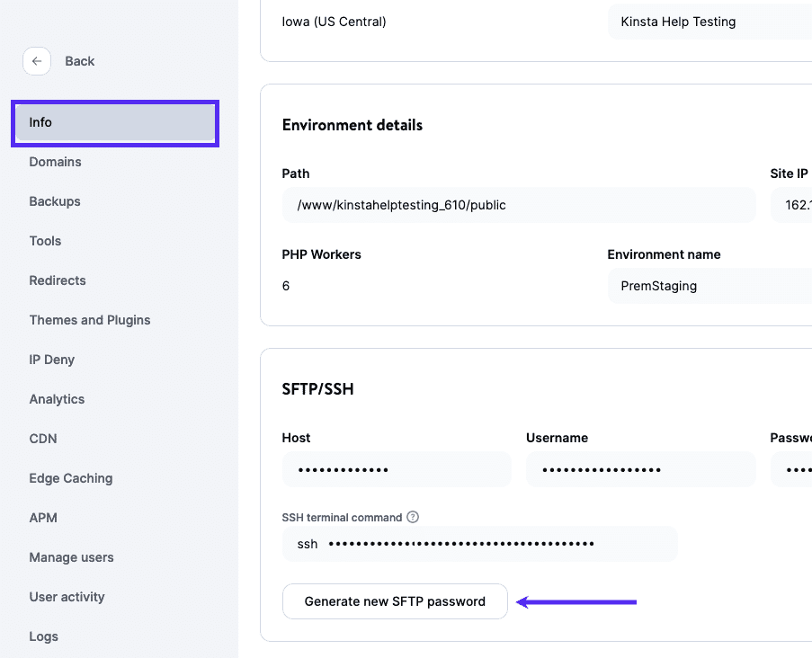View Themes and Plugins

point(89,320)
